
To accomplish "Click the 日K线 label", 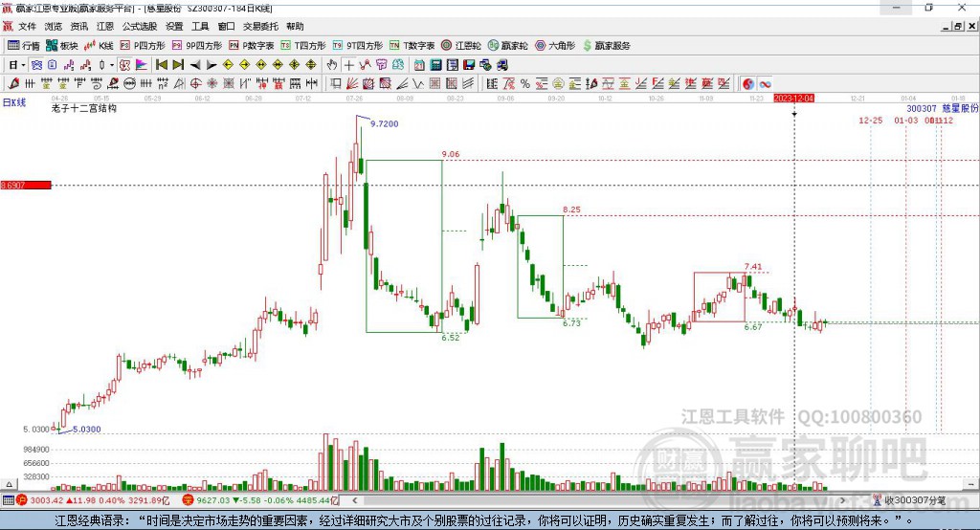I will [x=14, y=103].
